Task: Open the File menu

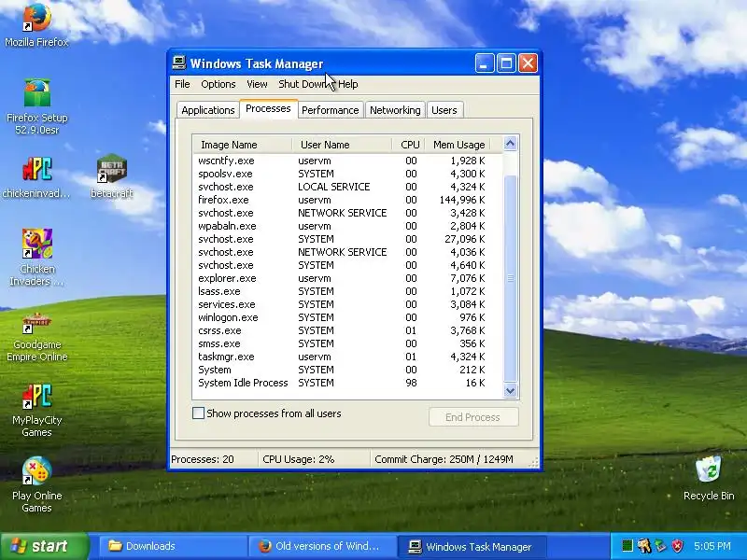Action: click(x=182, y=84)
